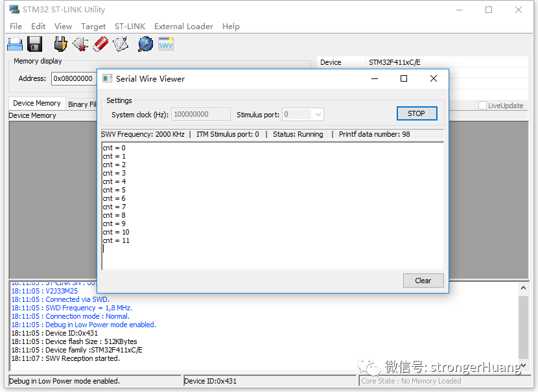Screen dimensions: 538x392
Task: Toggle the LiveUpdate checkbox
Action: click(482, 105)
